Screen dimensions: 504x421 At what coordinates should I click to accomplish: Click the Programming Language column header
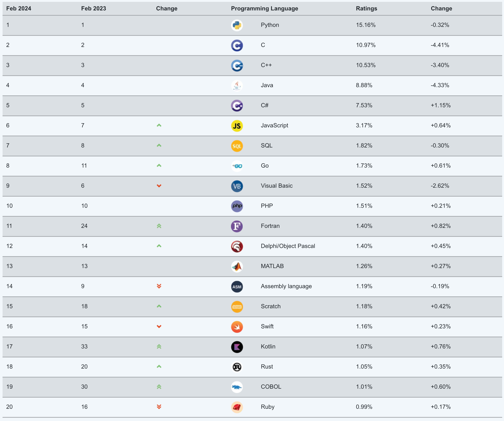[264, 8]
